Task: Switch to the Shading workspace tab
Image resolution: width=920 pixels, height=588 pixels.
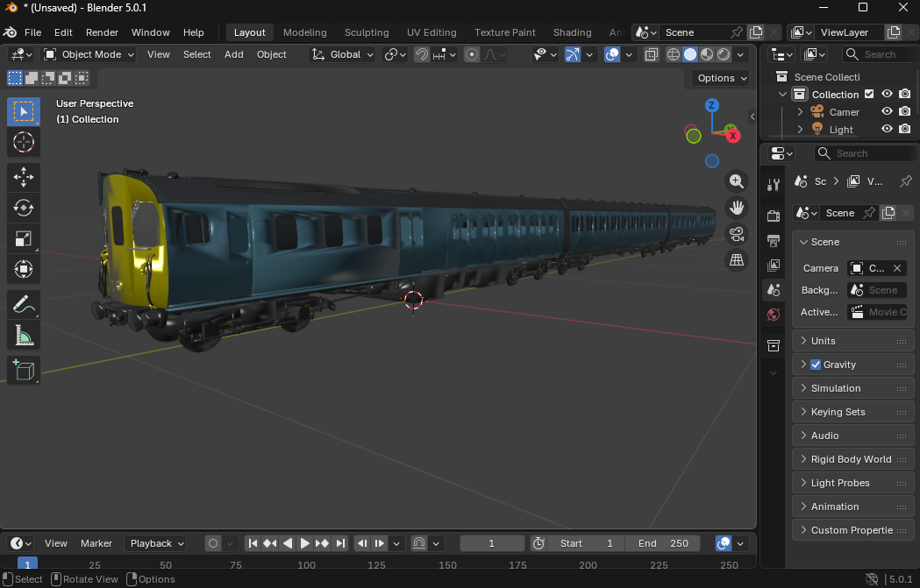Action: [x=572, y=32]
